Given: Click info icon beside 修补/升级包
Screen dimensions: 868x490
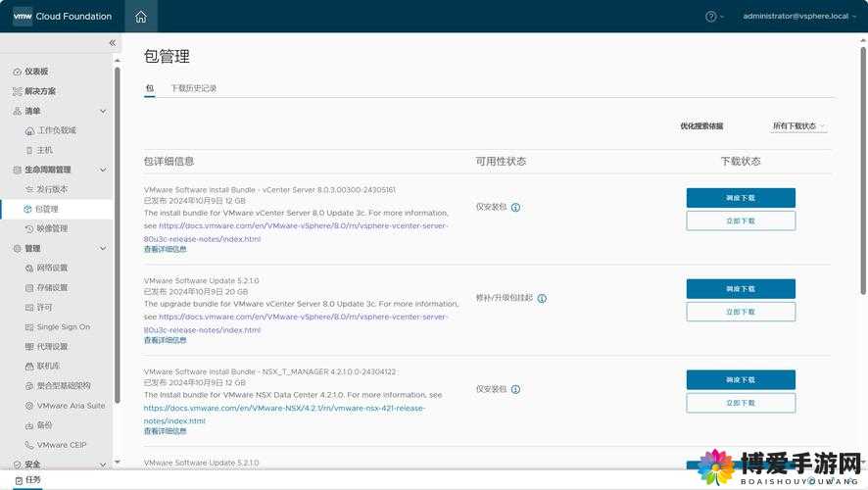Looking at the screenshot, I should click(542, 299).
